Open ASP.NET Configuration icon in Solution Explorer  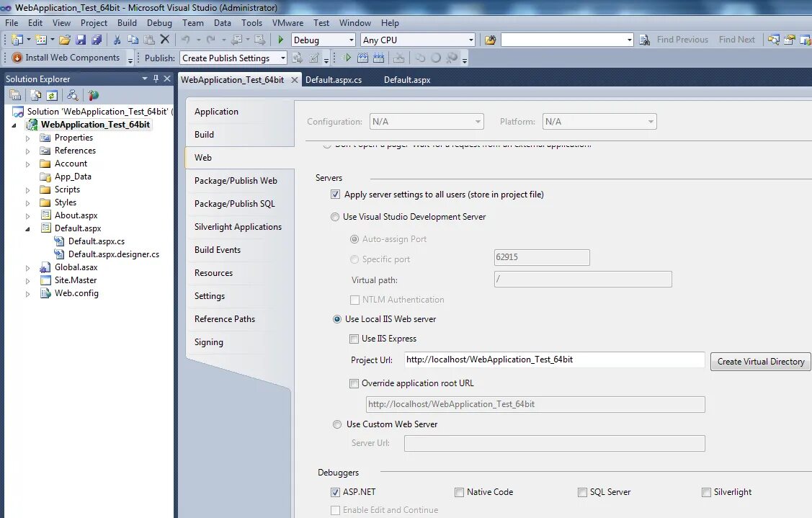point(93,95)
